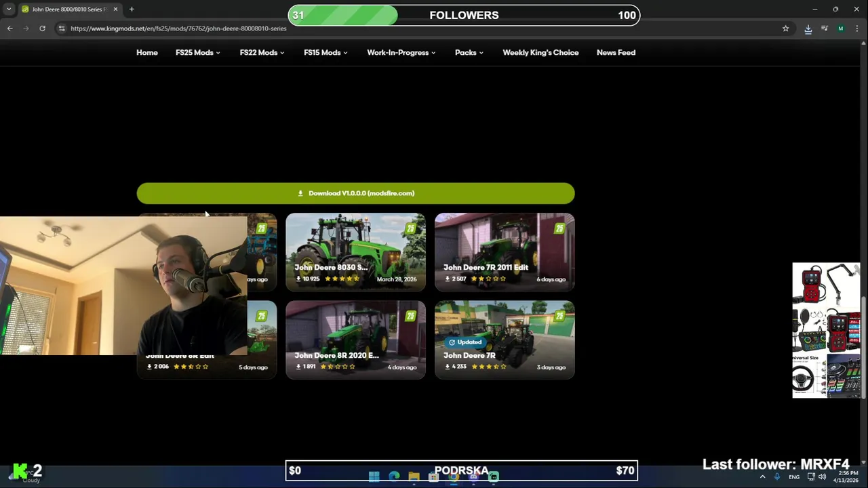Open a new browser tab with plus
The width and height of the screenshot is (868, 488).
132,9
